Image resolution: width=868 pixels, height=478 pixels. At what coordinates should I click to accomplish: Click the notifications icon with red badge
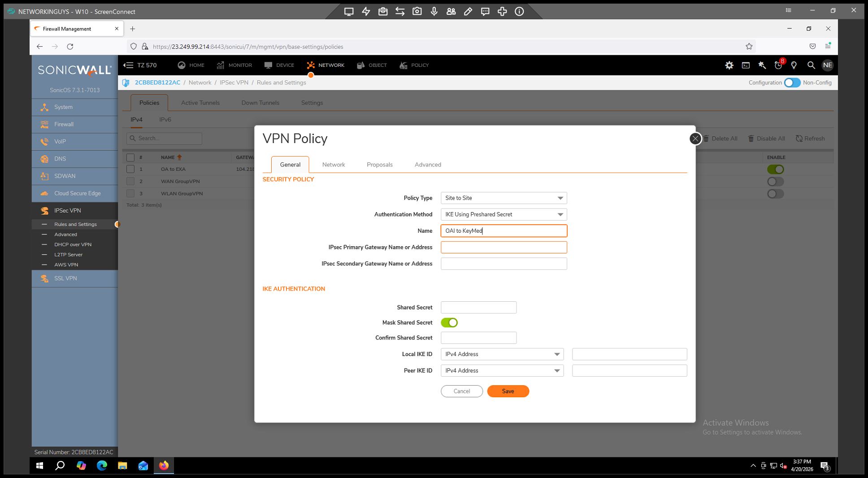click(778, 65)
